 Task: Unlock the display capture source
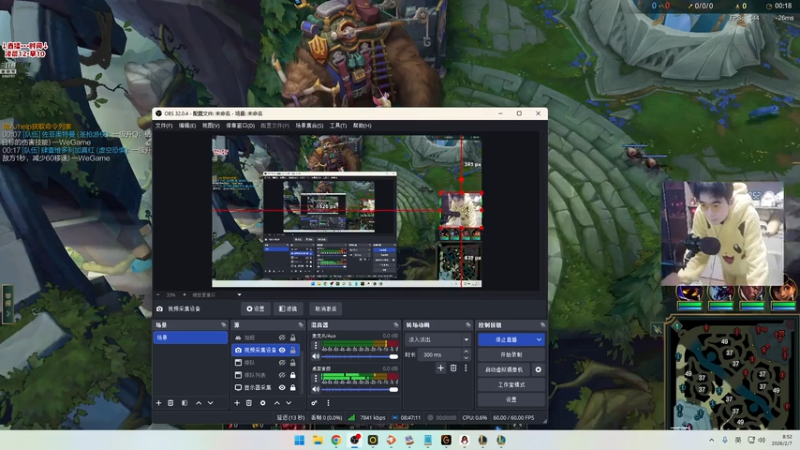tap(293, 388)
